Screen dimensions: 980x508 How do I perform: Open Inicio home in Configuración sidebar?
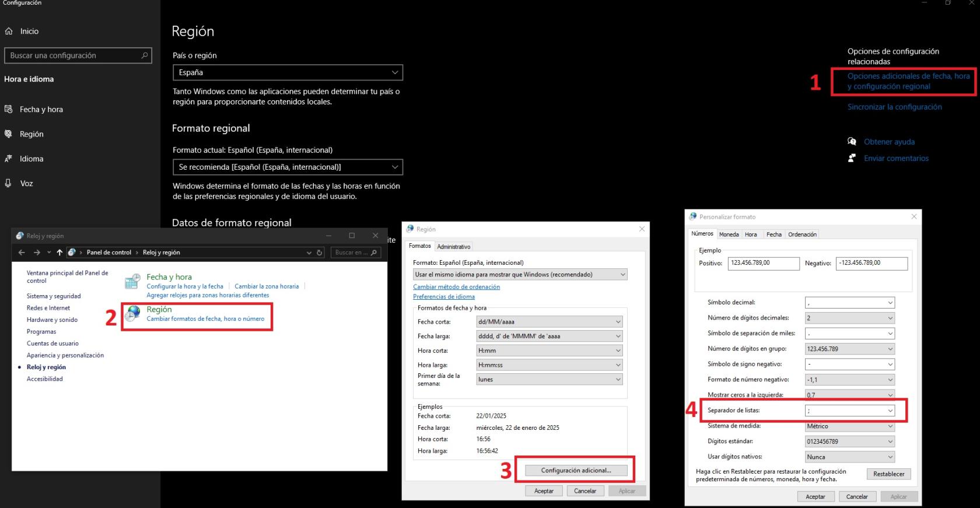[x=22, y=31]
